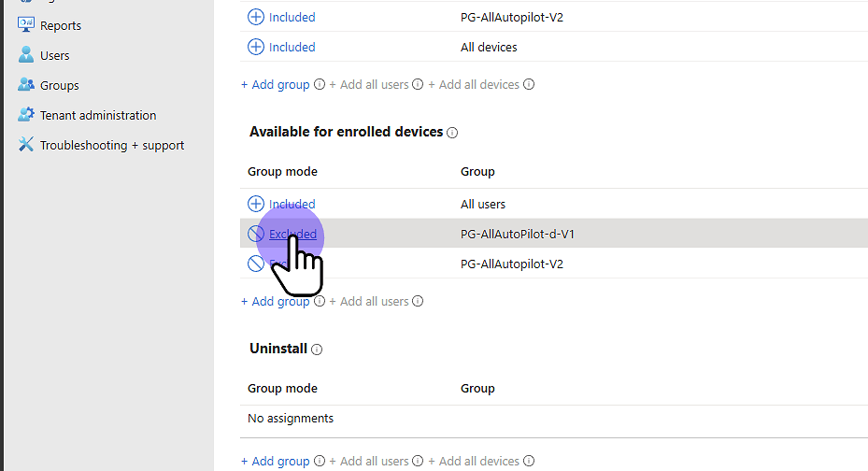Show info for Add group under Available section
The height and width of the screenshot is (471, 868).
tap(320, 301)
